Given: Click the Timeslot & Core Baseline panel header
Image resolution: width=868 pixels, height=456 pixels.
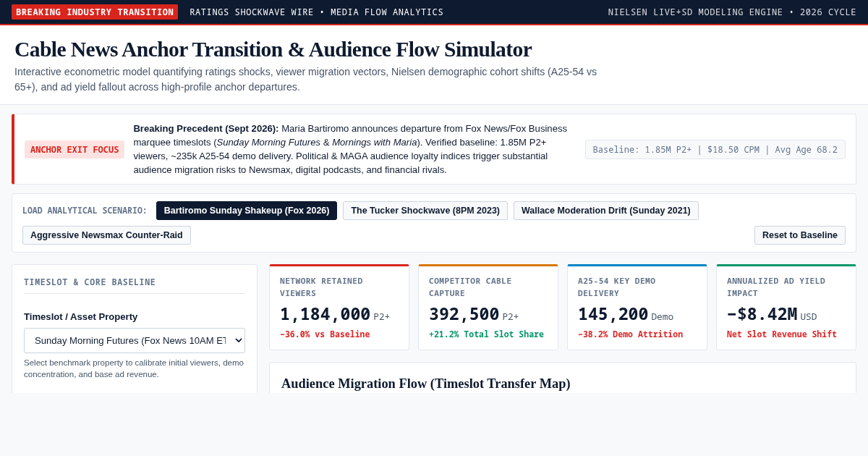Looking at the screenshot, I should tap(90, 282).
